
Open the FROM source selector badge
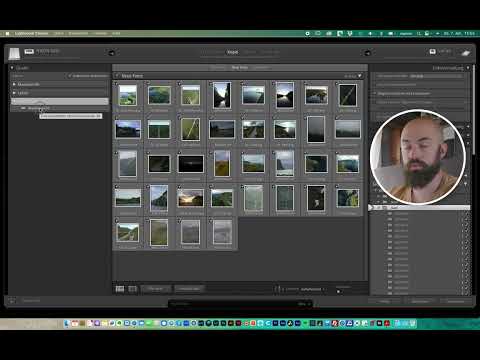tap(29, 52)
